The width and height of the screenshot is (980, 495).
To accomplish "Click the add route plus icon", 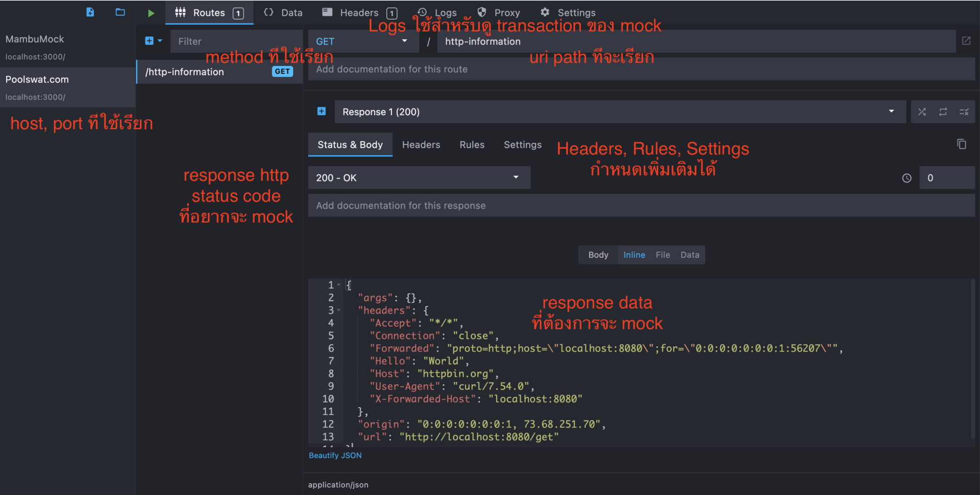I will [x=149, y=41].
